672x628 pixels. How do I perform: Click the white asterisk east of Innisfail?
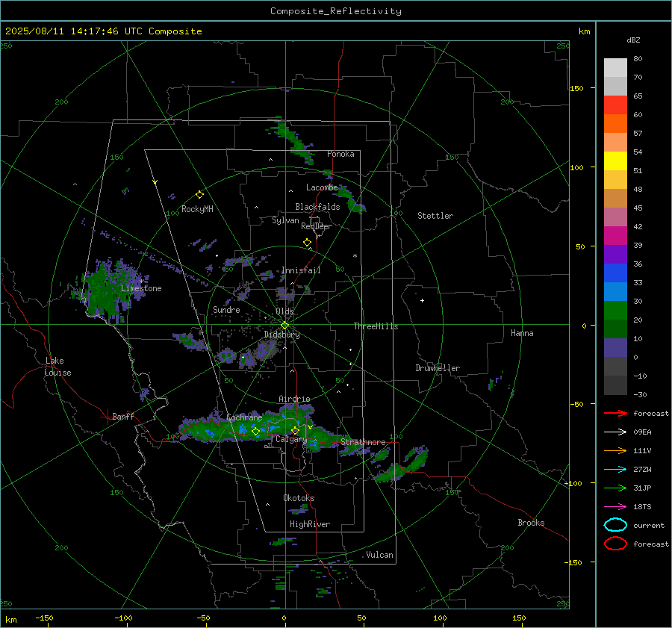tap(355, 256)
